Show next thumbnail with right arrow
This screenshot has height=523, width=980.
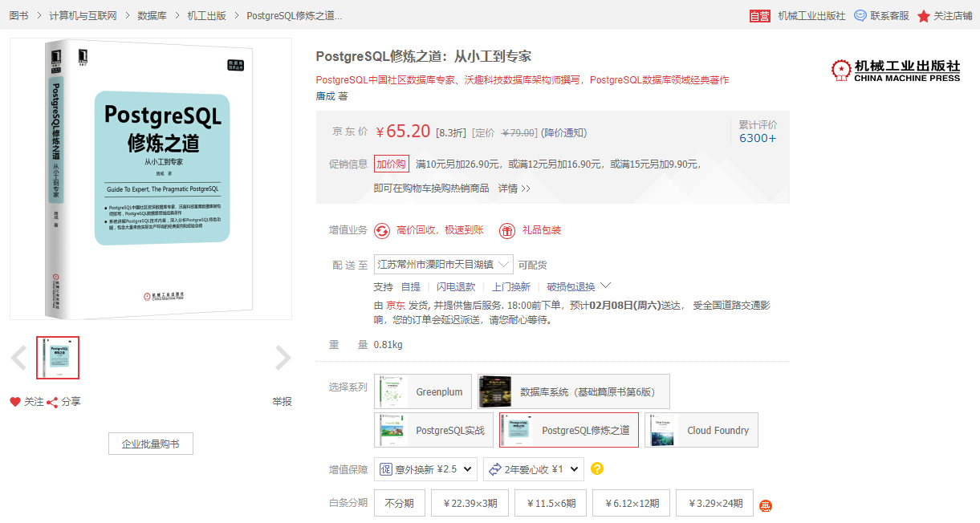point(283,358)
